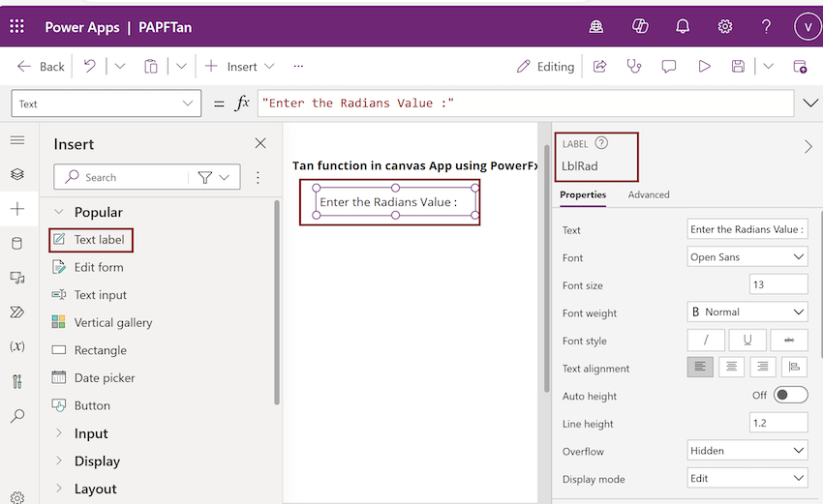
Task: Open the hamburger menu in left rail
Action: click(x=17, y=139)
